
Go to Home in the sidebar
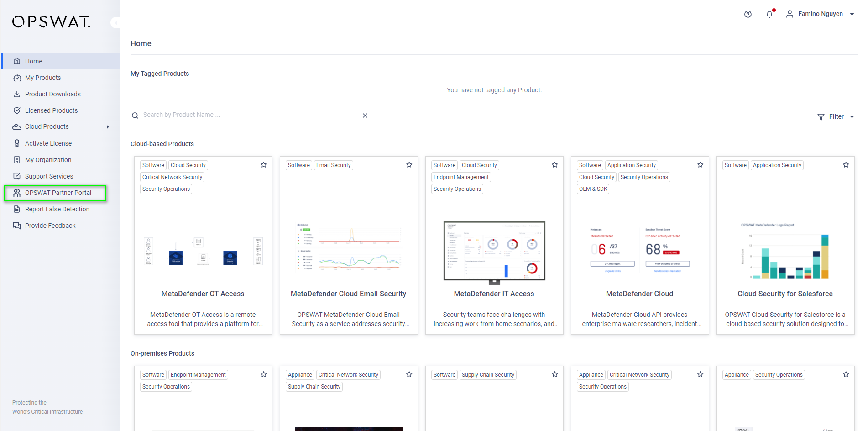tap(60, 61)
